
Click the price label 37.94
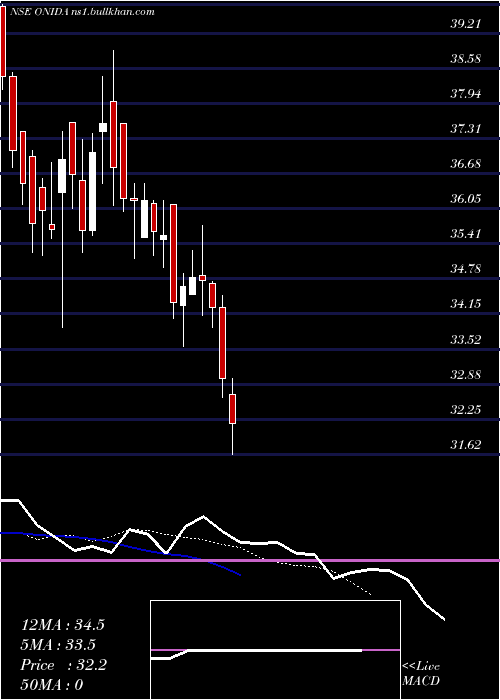click(466, 94)
